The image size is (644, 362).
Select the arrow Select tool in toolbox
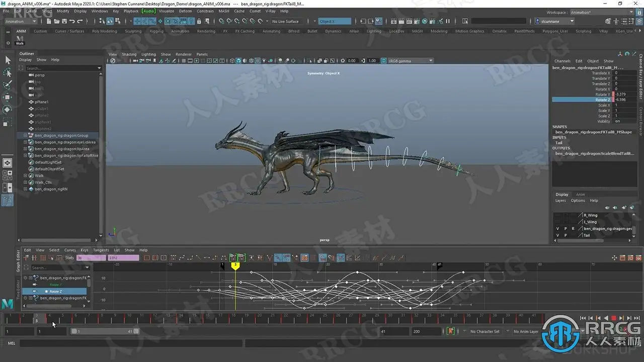pyautogui.click(x=8, y=60)
